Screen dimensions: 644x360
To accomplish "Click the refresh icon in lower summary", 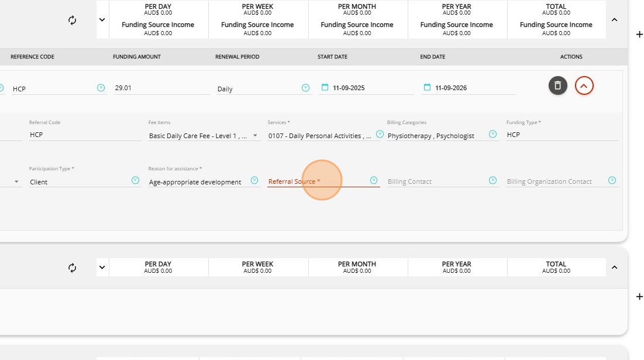I will (73, 268).
